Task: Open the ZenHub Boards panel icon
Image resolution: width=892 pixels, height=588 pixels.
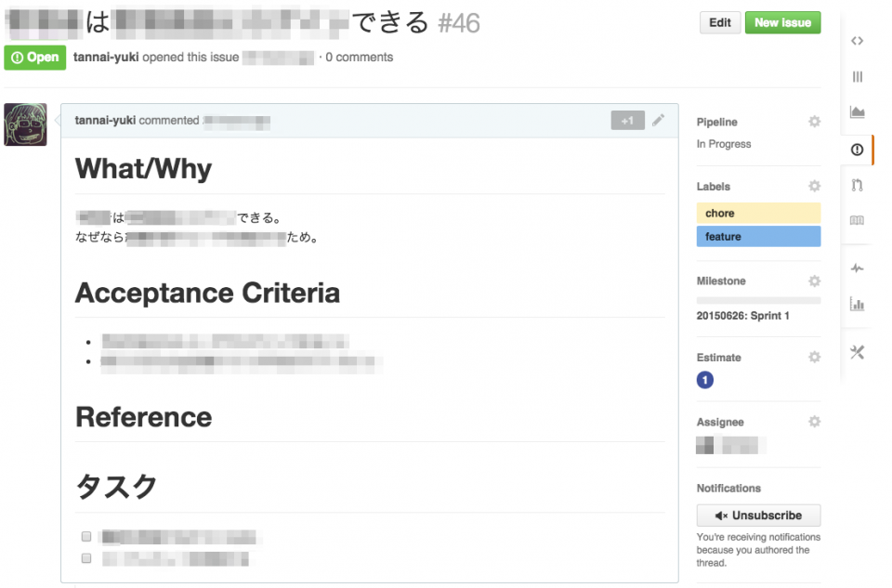Action: (857, 77)
